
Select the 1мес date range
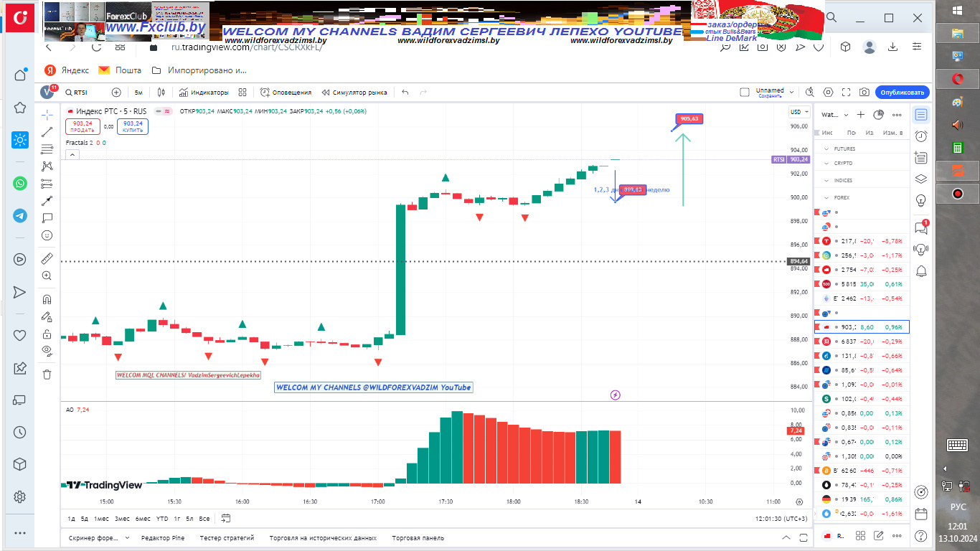(x=101, y=518)
